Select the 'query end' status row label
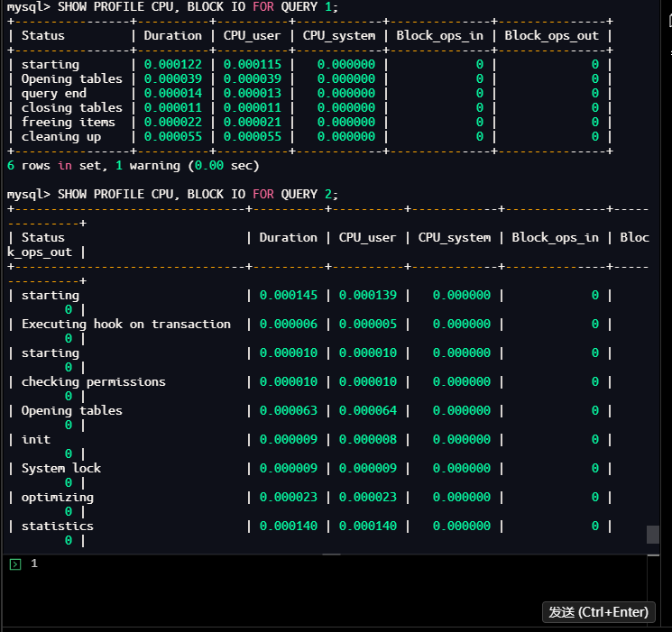The width and height of the screenshot is (672, 632). (x=54, y=94)
